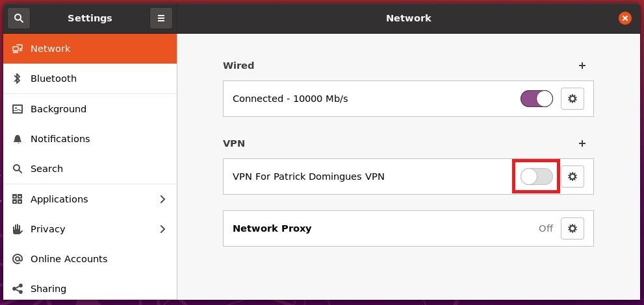Viewport: 644px width, 305px height.
Task: Open Online Accounts settings
Action: 90,259
